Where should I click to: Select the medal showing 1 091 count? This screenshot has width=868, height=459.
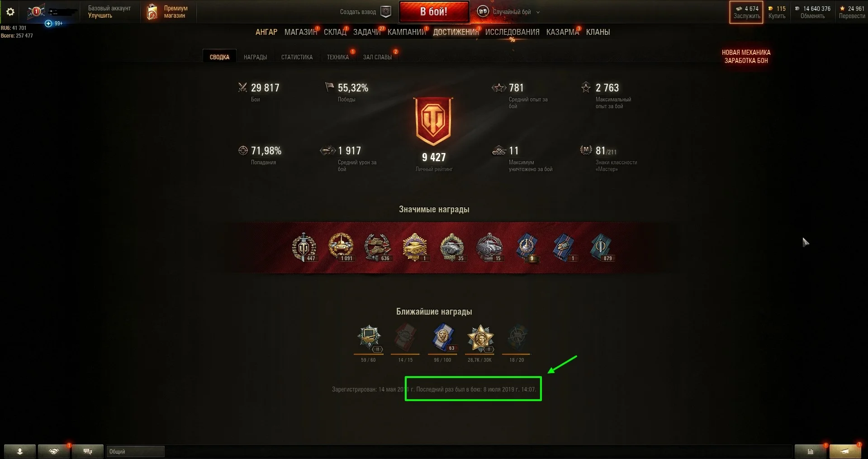(341, 247)
